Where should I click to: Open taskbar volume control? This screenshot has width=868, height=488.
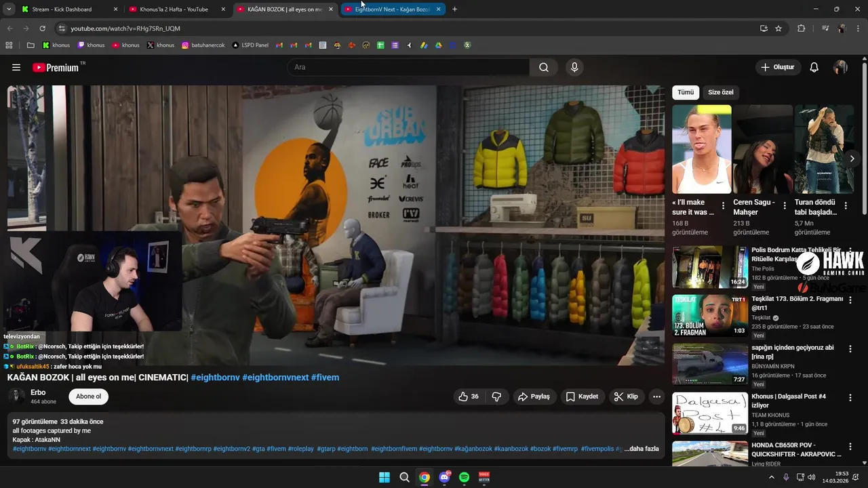tap(812, 477)
